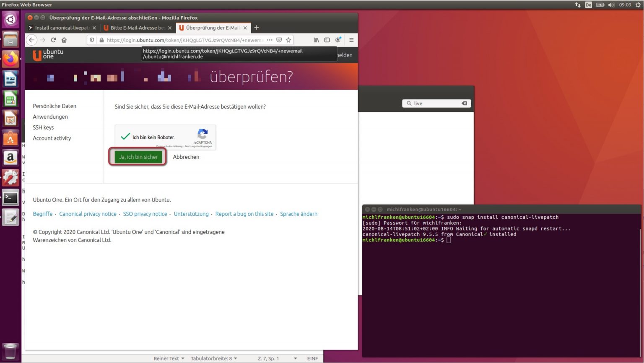Confirm with 'Ja, ich bin sicher'
The image size is (644, 363).
138,157
